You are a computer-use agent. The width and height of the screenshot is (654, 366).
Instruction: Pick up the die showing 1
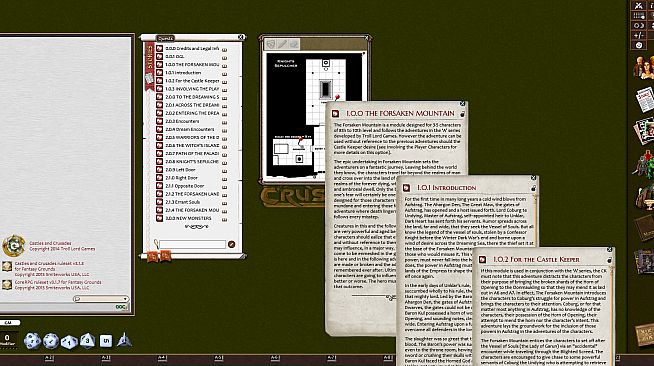click(69, 341)
